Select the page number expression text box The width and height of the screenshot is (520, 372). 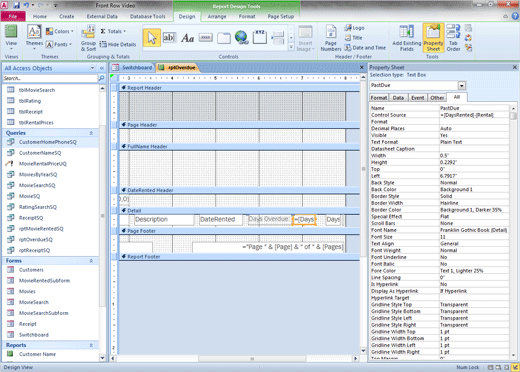click(x=268, y=247)
